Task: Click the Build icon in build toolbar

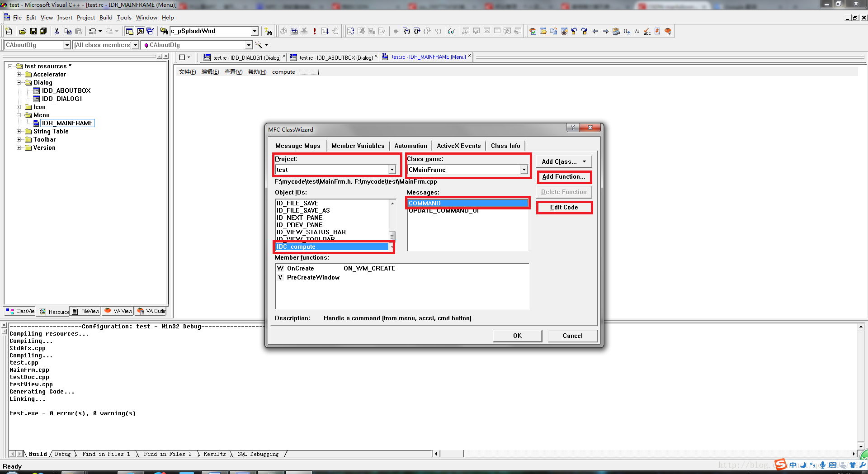Action: coord(294,31)
